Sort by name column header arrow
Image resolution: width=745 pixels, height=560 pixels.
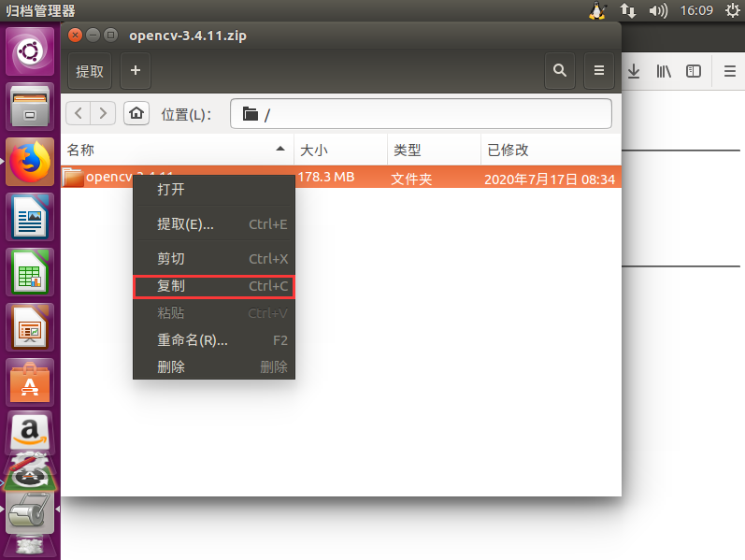coord(280,150)
